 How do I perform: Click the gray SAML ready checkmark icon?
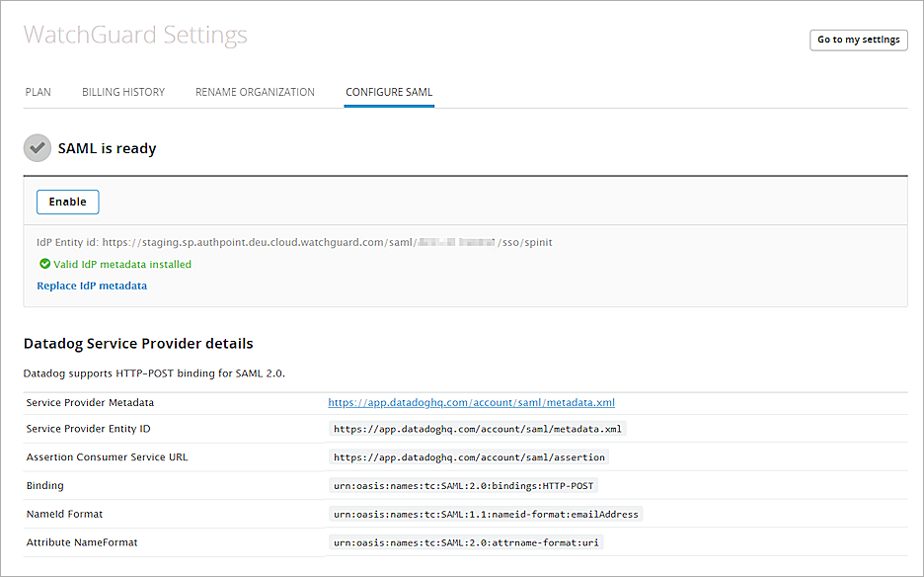tap(38, 148)
